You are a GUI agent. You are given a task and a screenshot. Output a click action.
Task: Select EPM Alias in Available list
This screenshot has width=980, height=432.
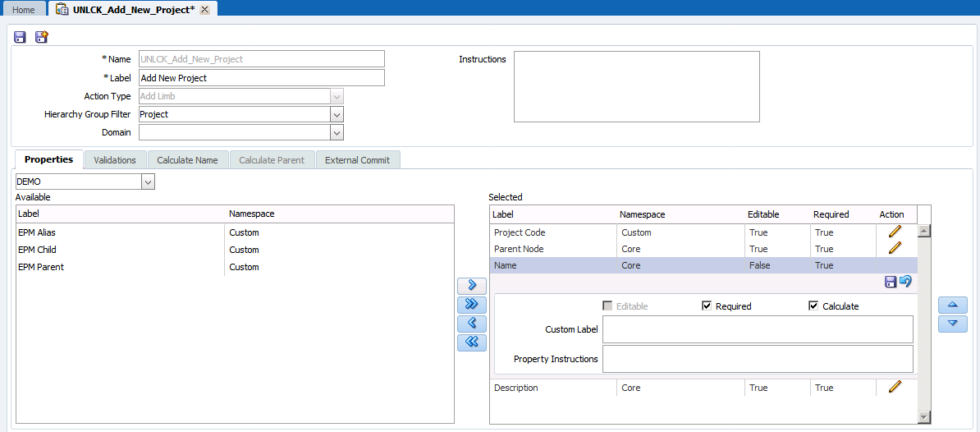pyautogui.click(x=37, y=232)
